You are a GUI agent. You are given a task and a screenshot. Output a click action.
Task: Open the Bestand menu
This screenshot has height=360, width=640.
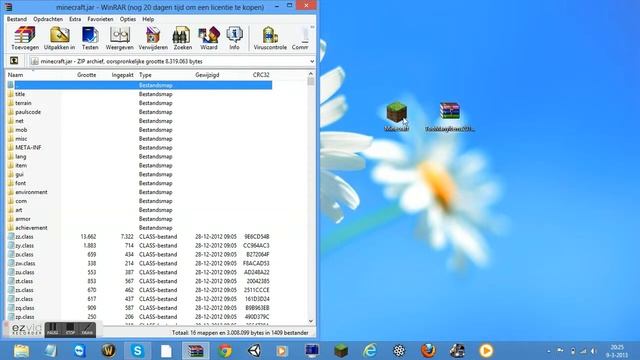[x=17, y=19]
